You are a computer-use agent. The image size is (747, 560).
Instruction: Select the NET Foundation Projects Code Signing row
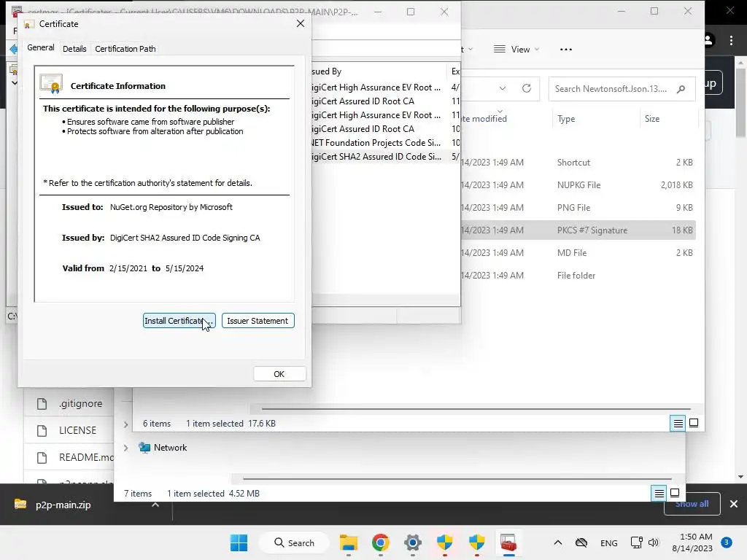pyautogui.click(x=386, y=142)
